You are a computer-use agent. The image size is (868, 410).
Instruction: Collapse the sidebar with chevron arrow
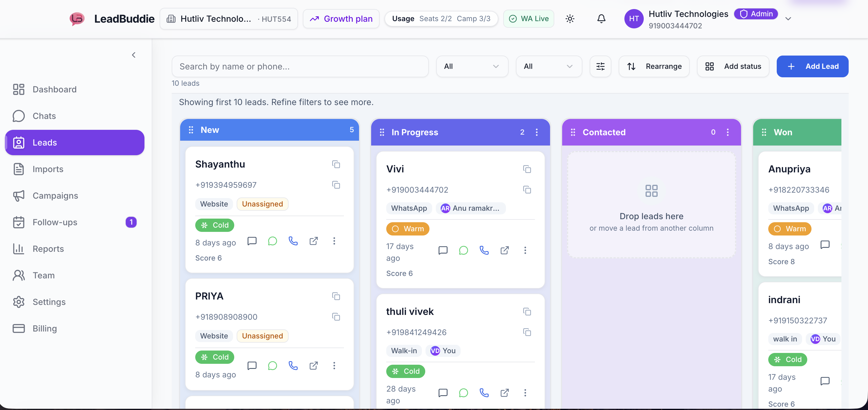[134, 55]
